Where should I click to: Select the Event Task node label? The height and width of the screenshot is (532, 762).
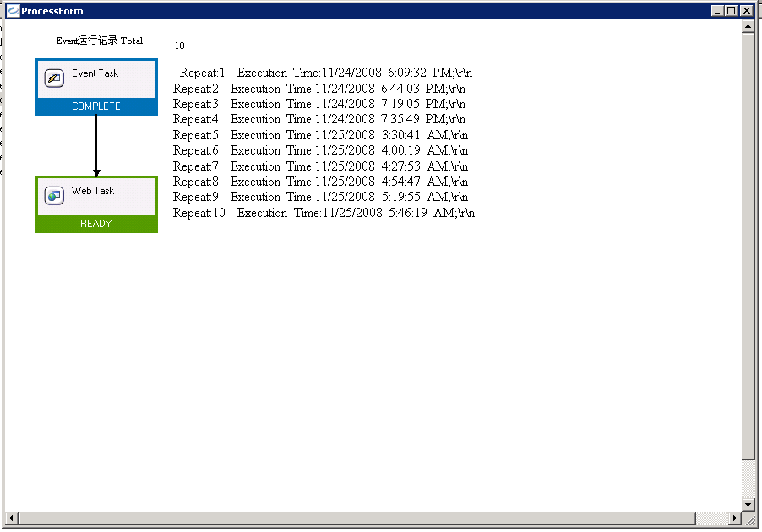95,73
